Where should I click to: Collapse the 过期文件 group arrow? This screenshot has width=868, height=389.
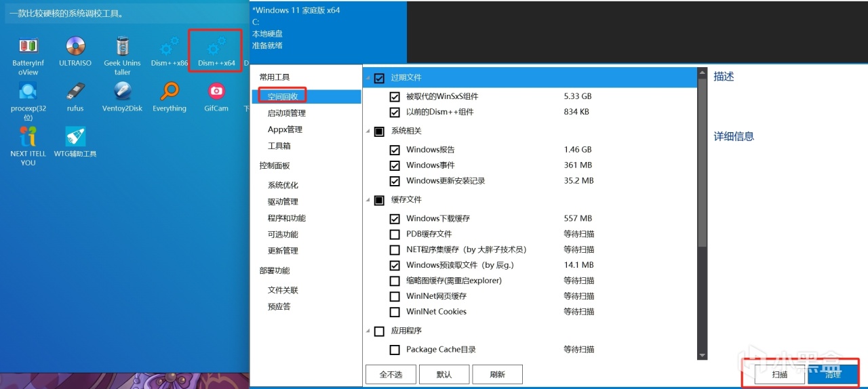[x=368, y=79]
